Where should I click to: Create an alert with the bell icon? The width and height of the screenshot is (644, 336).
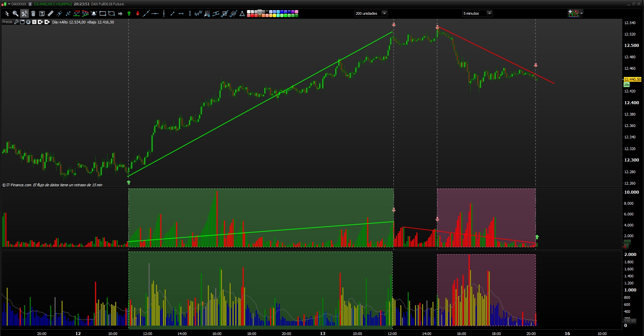point(94,13)
